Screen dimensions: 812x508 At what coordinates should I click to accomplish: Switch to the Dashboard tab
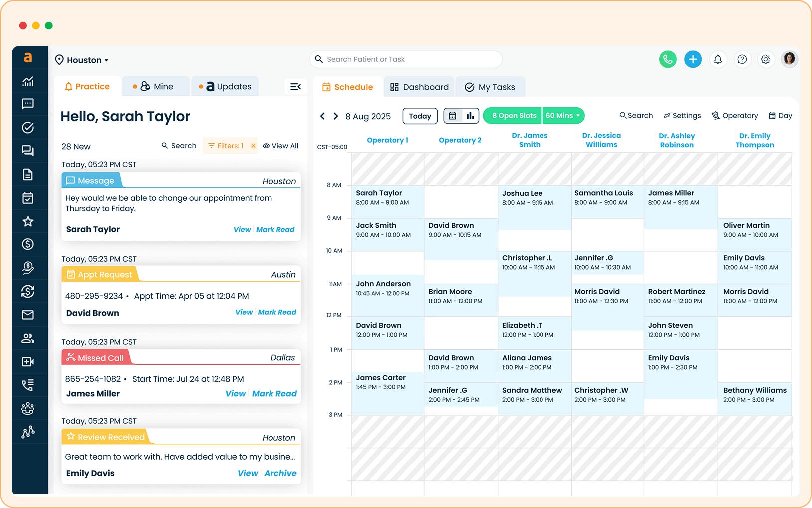(x=419, y=87)
